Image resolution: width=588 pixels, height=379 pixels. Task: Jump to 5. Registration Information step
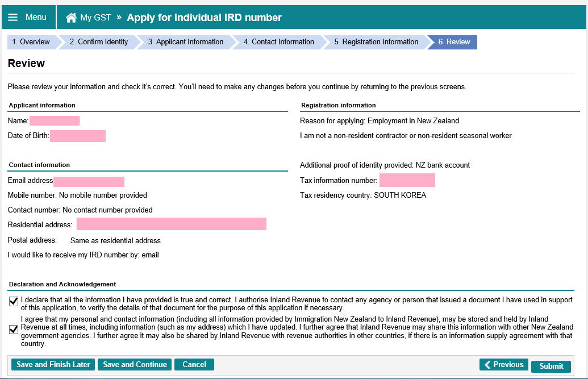pyautogui.click(x=376, y=42)
